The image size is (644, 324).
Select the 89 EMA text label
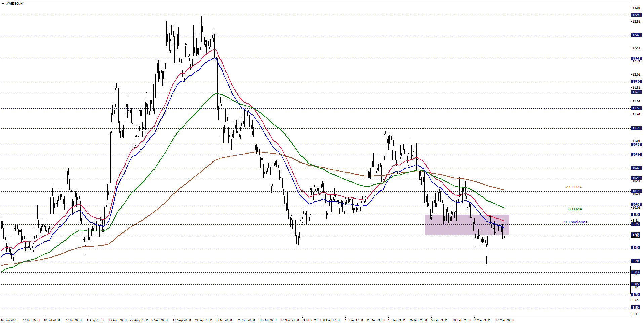[575, 209]
